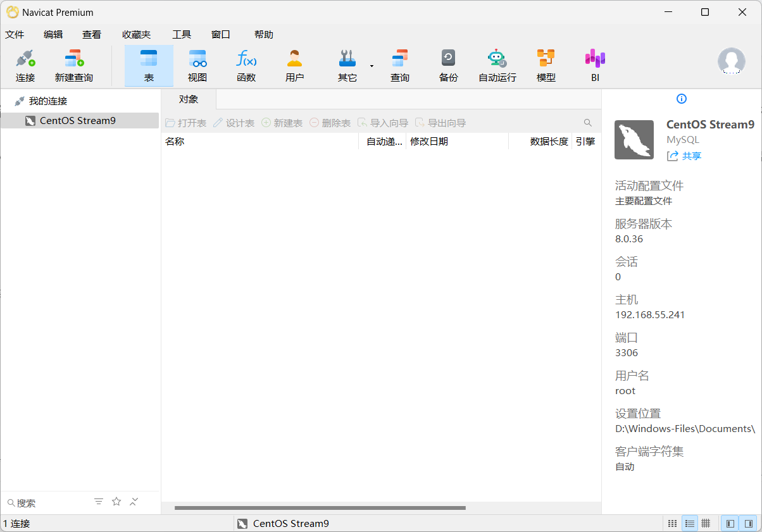The height and width of the screenshot is (532, 762).
Task: Select 我的连接 in the connection tree
Action: point(48,101)
